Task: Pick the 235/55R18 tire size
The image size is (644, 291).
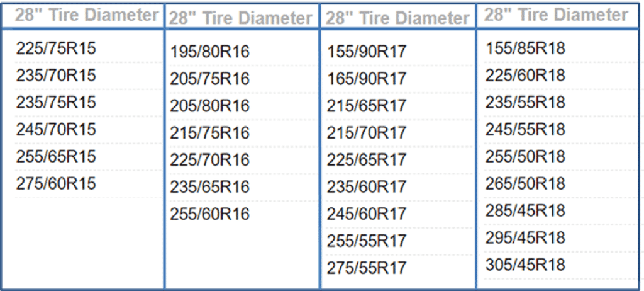Action: 525,102
